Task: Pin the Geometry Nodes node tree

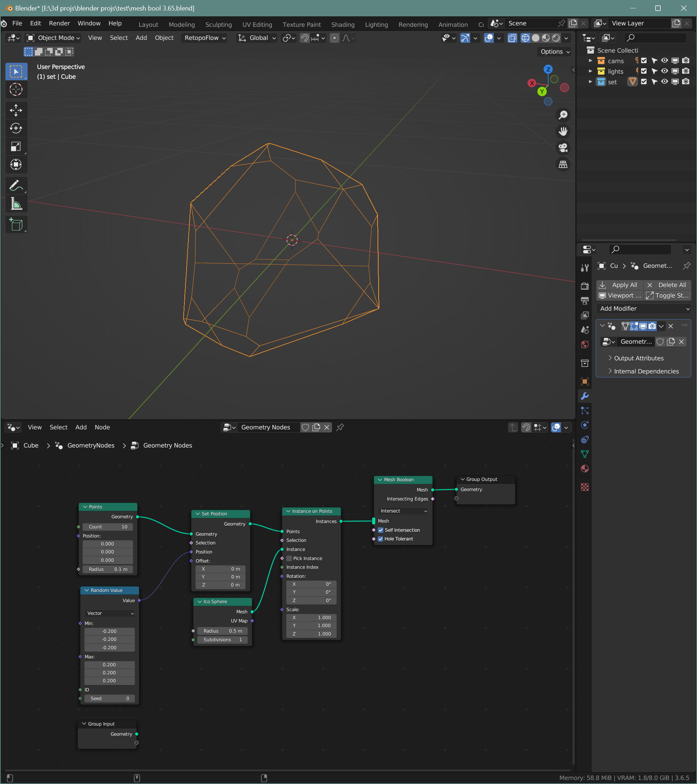Action: point(340,427)
